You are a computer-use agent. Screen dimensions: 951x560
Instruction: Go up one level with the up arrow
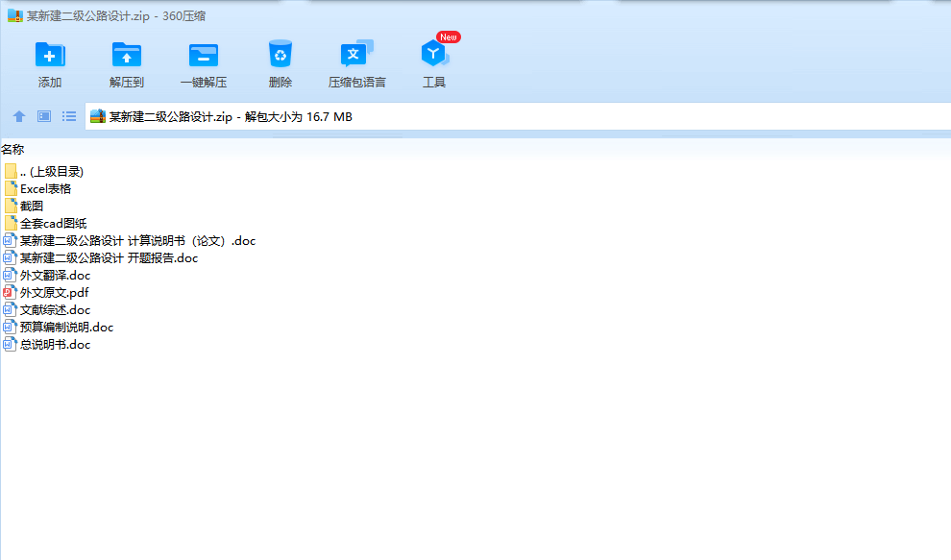[19, 116]
